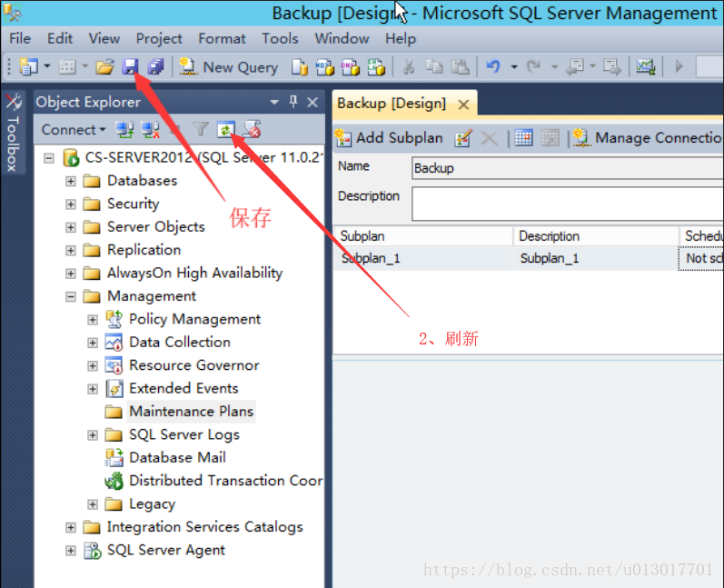Undo the last action
Viewport: 724px width, 588px height.
493,67
